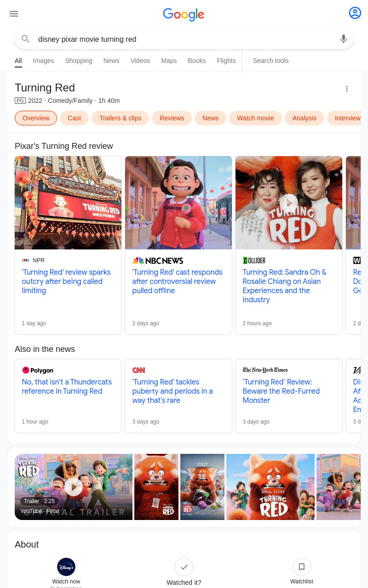This screenshot has width=368, height=588.
Task: Open the Turning Red more options menu
Action: click(347, 89)
